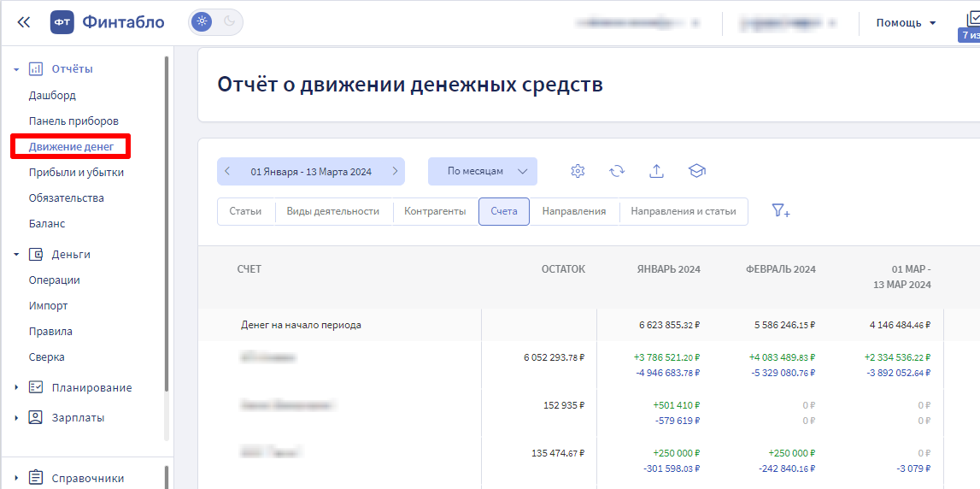Open Панель приборов
The width and height of the screenshot is (980, 489).
(x=73, y=121)
